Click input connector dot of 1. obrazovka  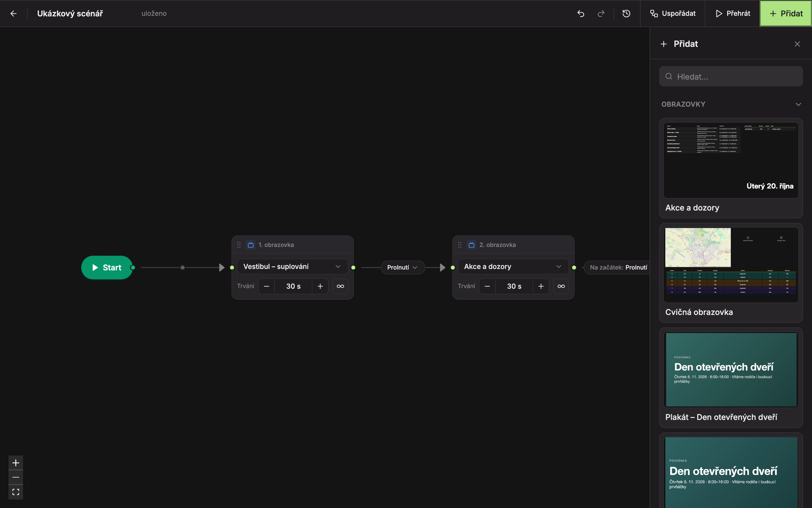tap(232, 268)
